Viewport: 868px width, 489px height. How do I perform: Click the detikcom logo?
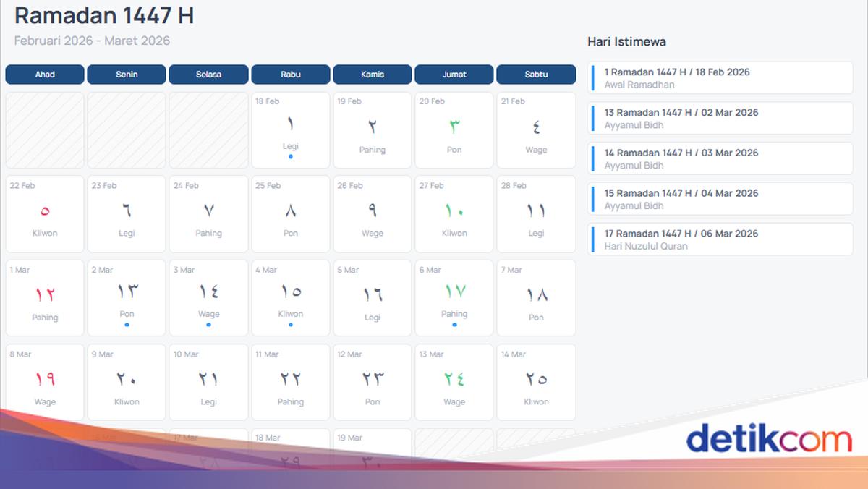point(768,440)
